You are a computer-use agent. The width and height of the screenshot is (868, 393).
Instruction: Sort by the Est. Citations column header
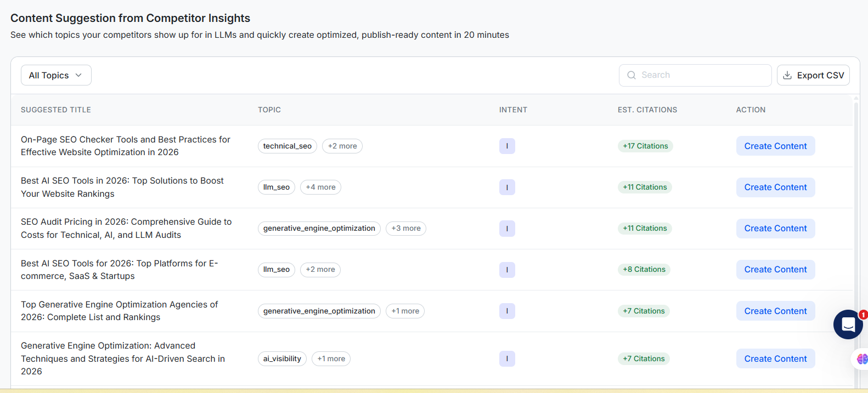(647, 110)
